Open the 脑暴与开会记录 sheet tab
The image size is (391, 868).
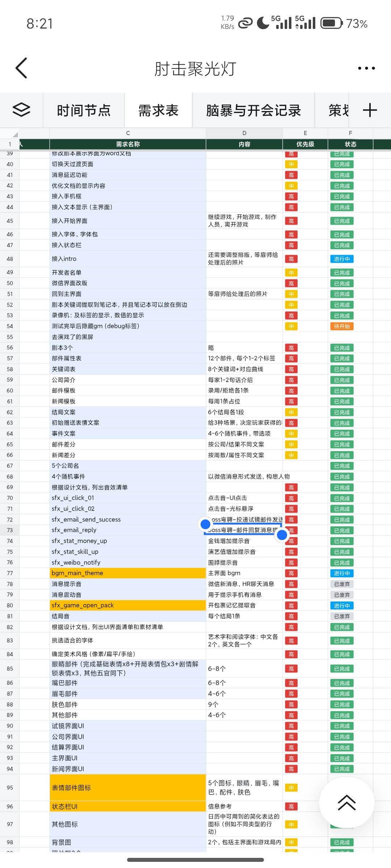point(253,110)
